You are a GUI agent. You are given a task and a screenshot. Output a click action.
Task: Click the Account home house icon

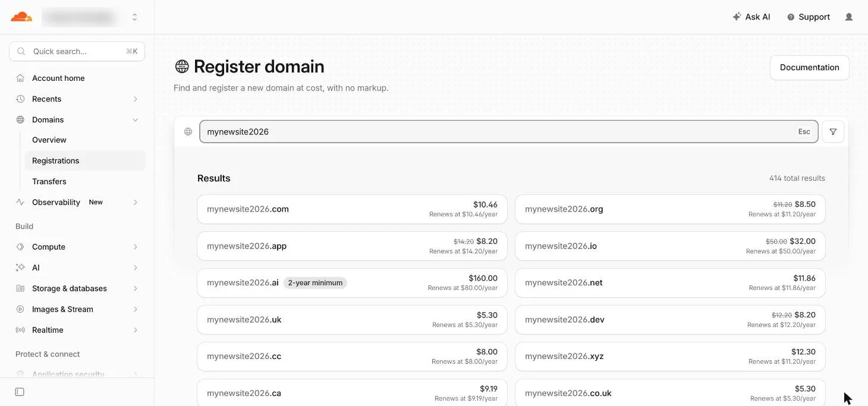coord(20,78)
